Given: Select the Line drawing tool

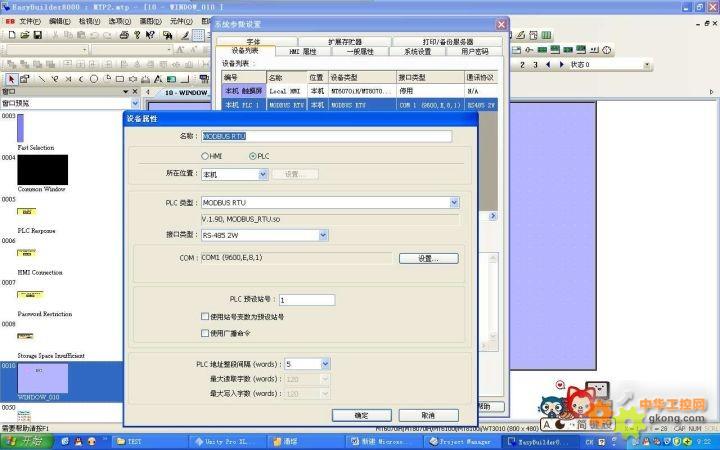Looking at the screenshot, I should [x=41, y=79].
